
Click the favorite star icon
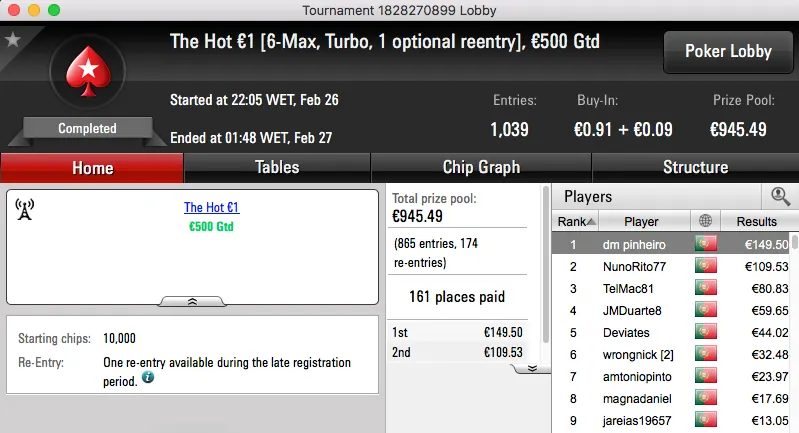(x=13, y=40)
